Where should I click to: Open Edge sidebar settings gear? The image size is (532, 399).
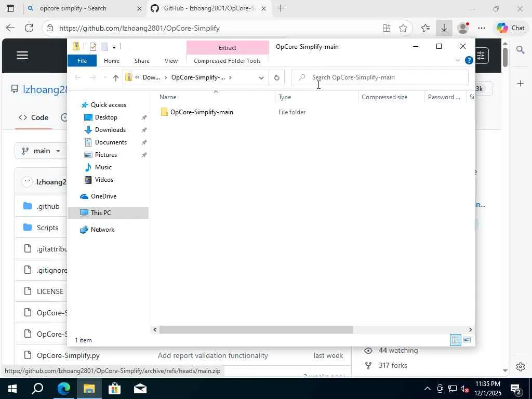click(x=521, y=367)
